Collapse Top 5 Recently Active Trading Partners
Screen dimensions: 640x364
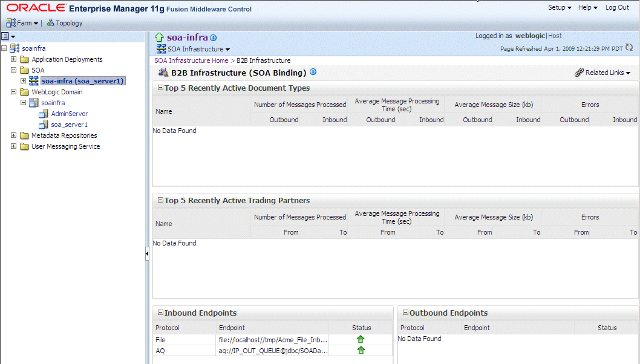[160, 200]
